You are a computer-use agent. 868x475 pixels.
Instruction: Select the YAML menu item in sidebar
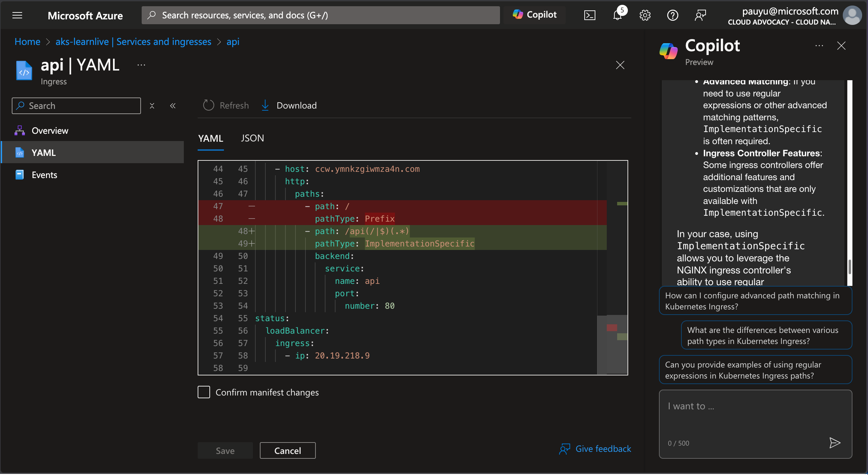[93, 152]
